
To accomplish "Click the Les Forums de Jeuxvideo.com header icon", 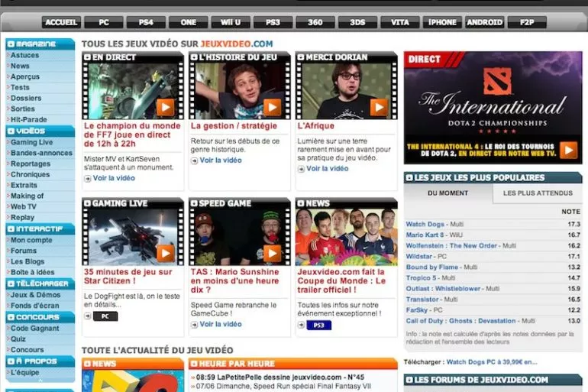I will coord(409,380).
